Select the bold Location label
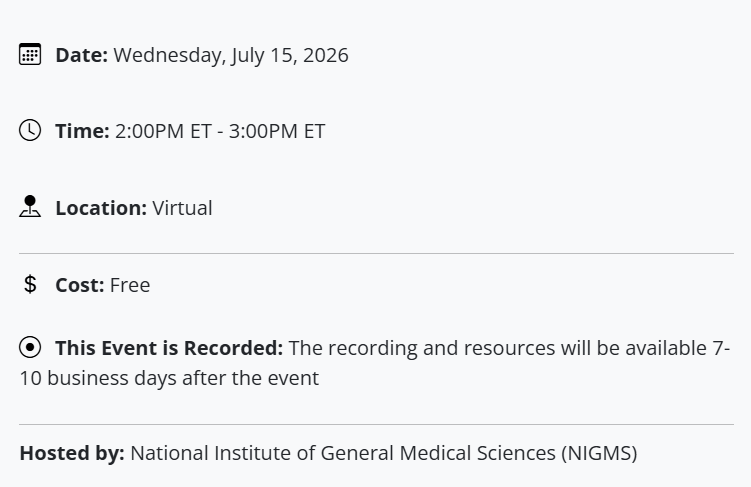Viewport: 751px width, 487px height. pyautogui.click(x=101, y=208)
